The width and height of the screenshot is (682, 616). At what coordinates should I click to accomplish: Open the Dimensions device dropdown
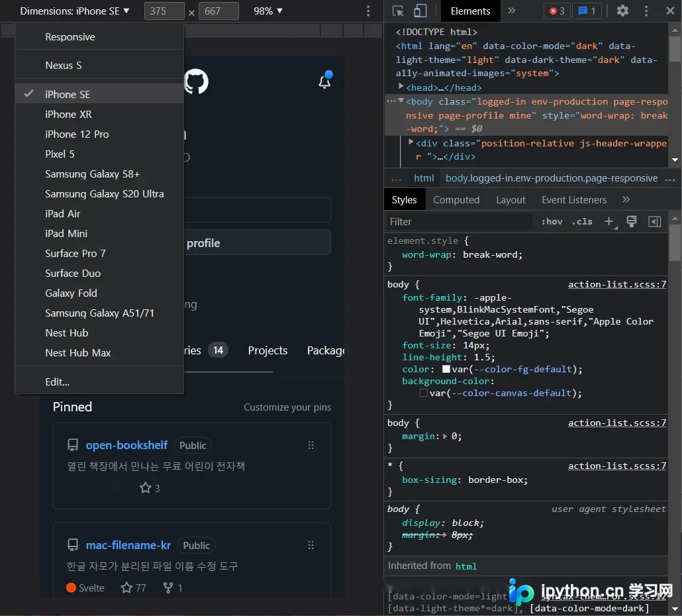75,11
